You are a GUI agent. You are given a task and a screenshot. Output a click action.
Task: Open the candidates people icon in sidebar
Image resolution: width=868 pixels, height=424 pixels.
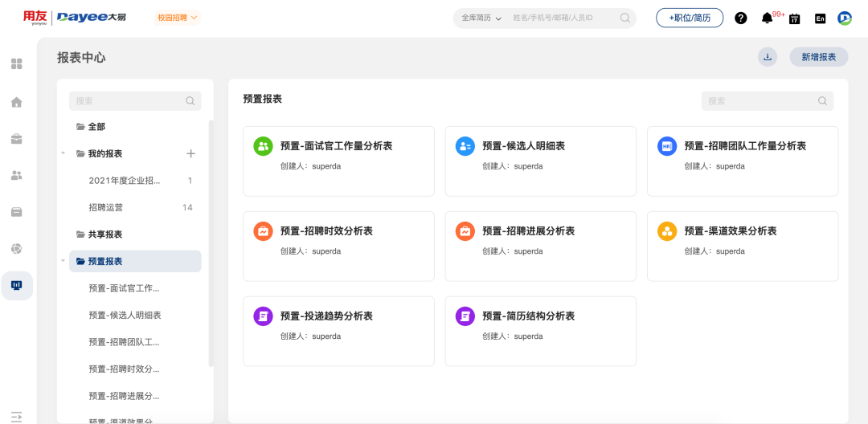point(17,176)
